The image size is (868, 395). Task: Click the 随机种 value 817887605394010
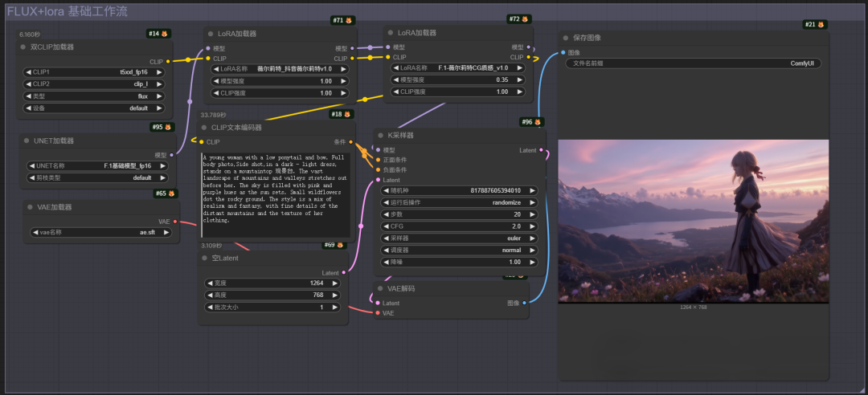[x=495, y=190]
